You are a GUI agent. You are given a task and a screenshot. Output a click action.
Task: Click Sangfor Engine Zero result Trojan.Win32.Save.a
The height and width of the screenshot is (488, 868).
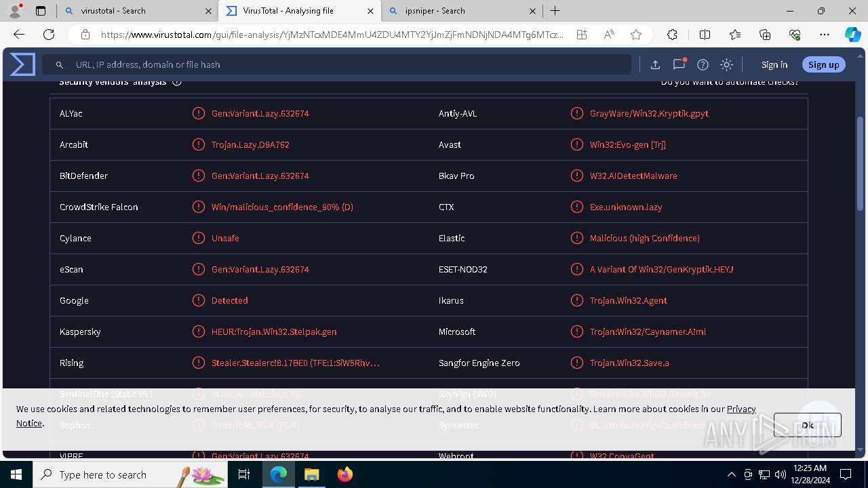pos(629,363)
